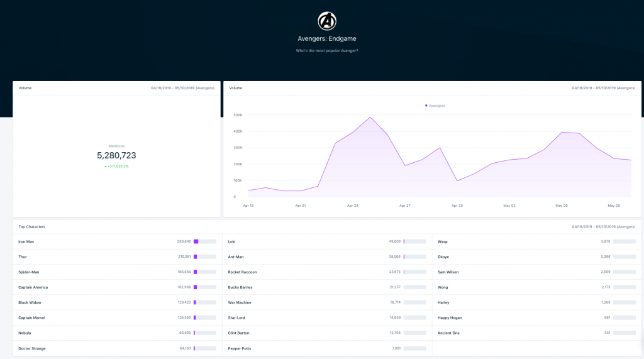Click the Black Widow mention bar
The image size is (644, 359).
pyautogui.click(x=205, y=302)
